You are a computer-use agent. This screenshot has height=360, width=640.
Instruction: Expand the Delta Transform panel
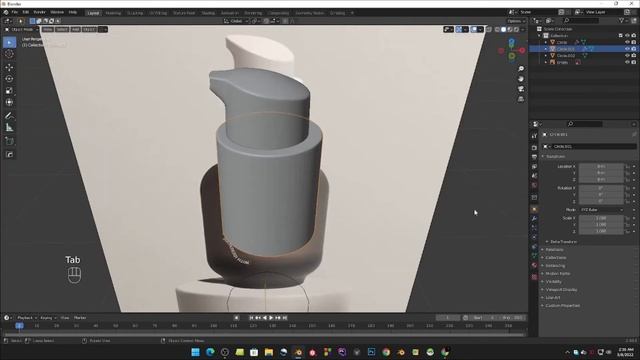[x=563, y=242]
